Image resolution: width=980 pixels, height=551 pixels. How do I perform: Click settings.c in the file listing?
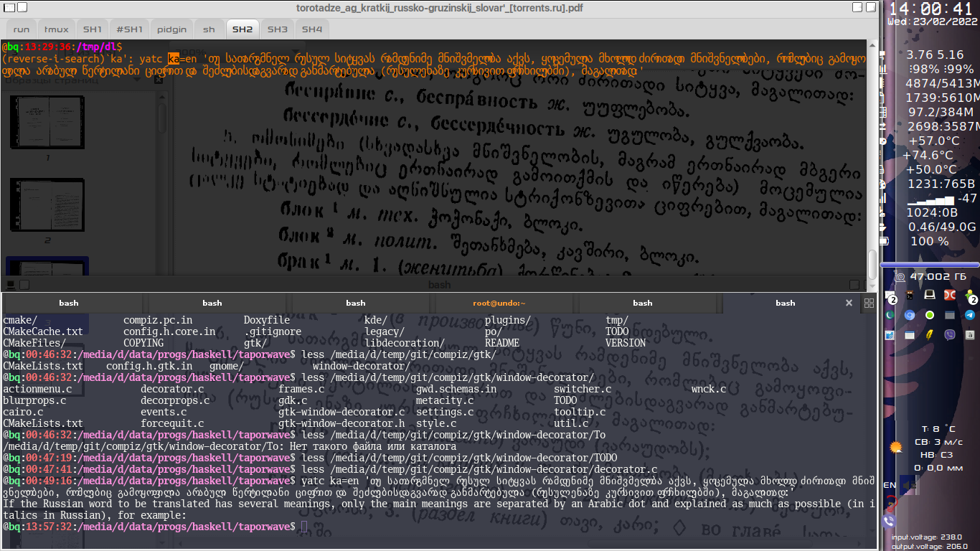[x=445, y=412]
